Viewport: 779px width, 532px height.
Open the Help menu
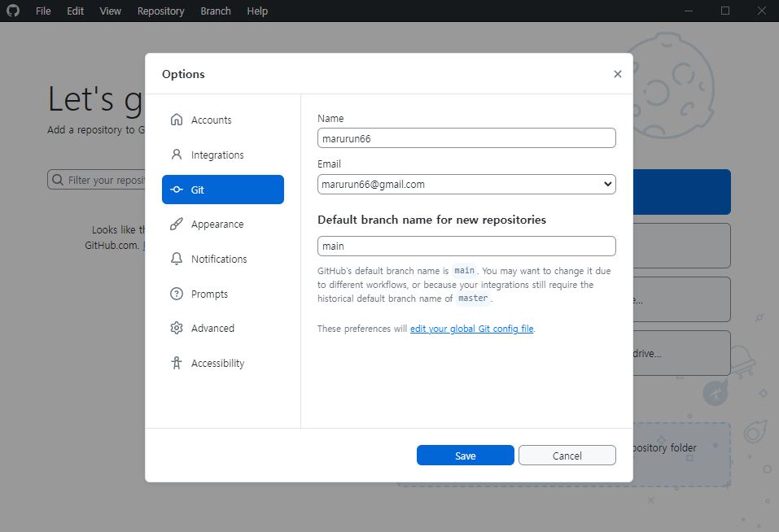(x=257, y=11)
